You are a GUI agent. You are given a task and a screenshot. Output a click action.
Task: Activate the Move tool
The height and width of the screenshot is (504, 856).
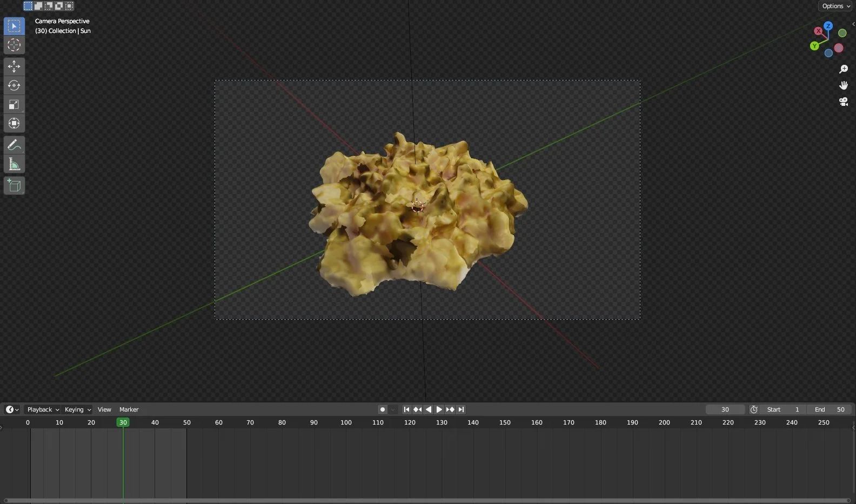pos(14,66)
